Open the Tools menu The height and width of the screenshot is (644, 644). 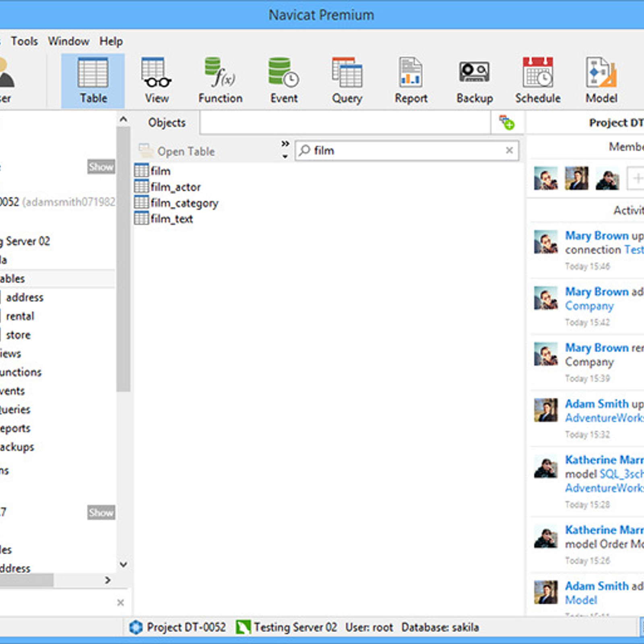(x=24, y=41)
